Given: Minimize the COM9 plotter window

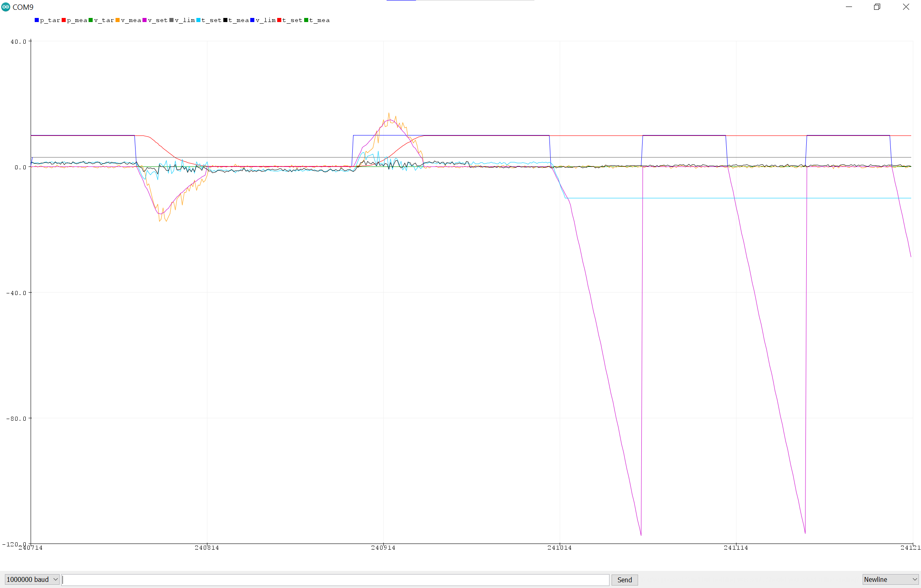Looking at the screenshot, I should click(x=849, y=7).
